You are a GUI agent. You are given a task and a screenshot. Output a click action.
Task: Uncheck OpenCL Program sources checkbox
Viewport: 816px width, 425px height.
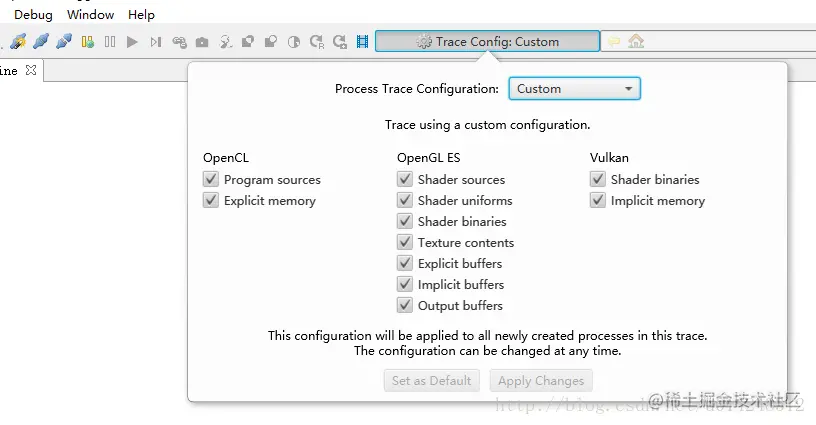[x=211, y=180]
